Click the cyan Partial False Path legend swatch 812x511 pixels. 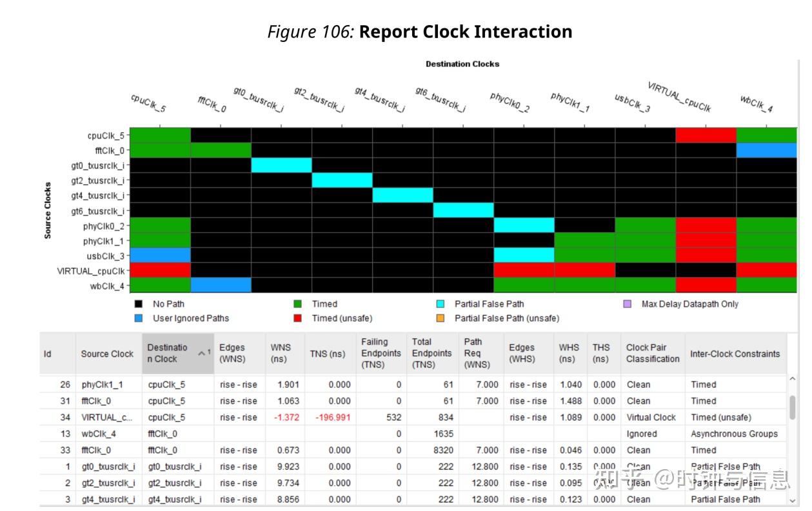(x=441, y=304)
